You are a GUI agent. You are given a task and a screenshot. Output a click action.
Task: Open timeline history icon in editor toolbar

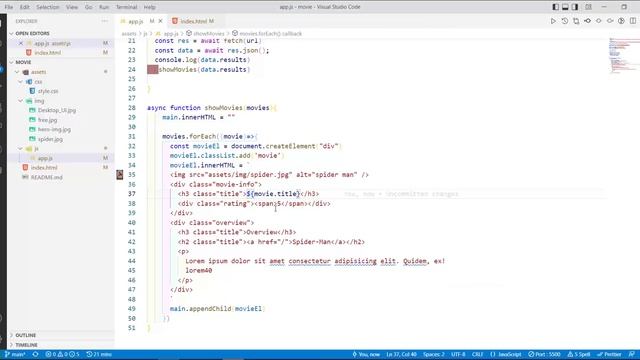564,21
